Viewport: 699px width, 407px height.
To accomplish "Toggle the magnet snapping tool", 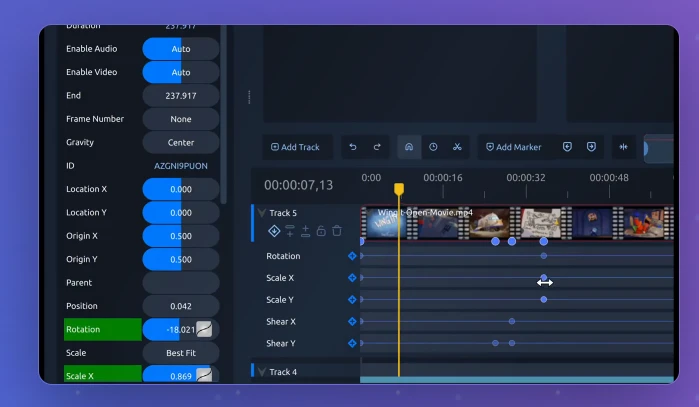I will click(x=409, y=147).
